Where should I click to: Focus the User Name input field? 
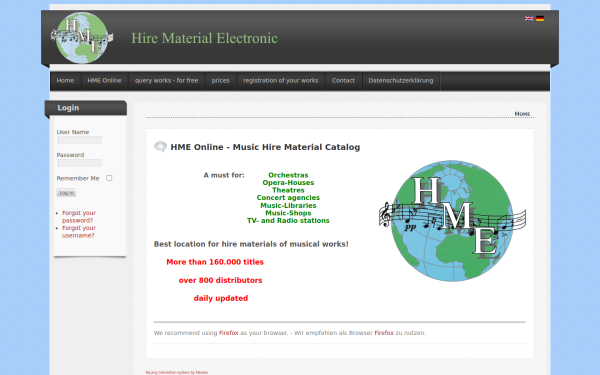[x=80, y=140]
